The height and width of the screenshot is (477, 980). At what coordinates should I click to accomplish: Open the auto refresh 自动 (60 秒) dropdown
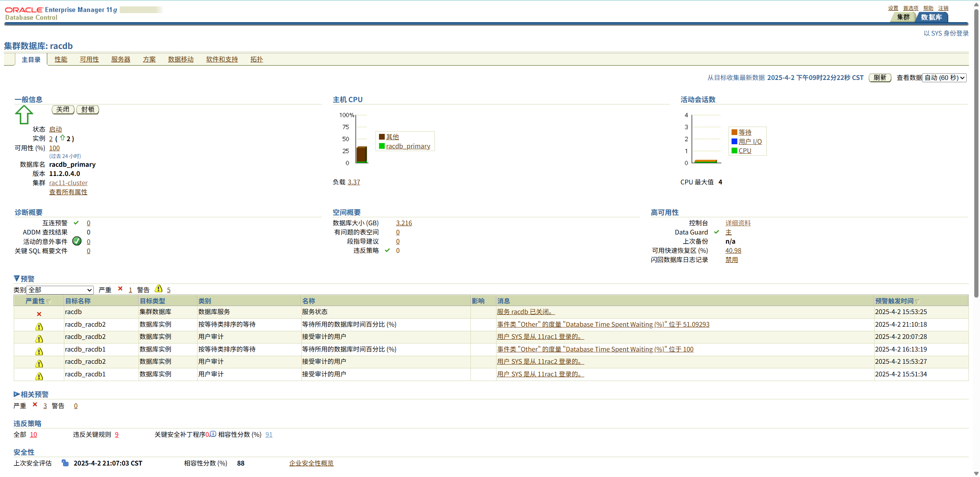pos(944,78)
